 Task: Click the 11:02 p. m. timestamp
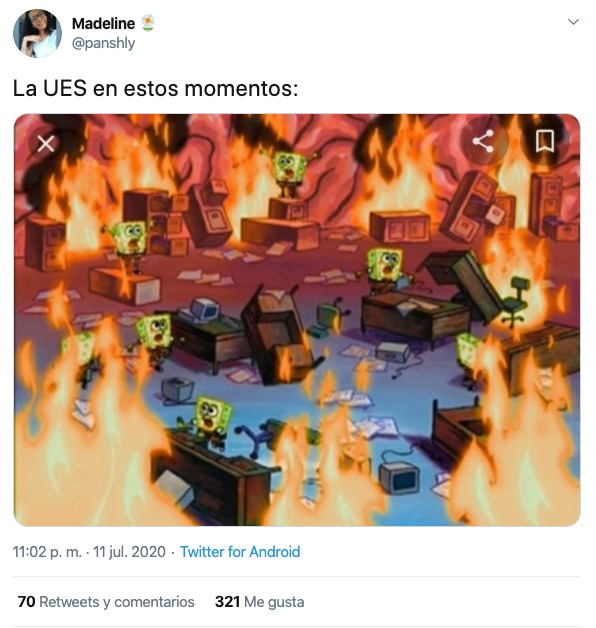pyautogui.click(x=47, y=552)
